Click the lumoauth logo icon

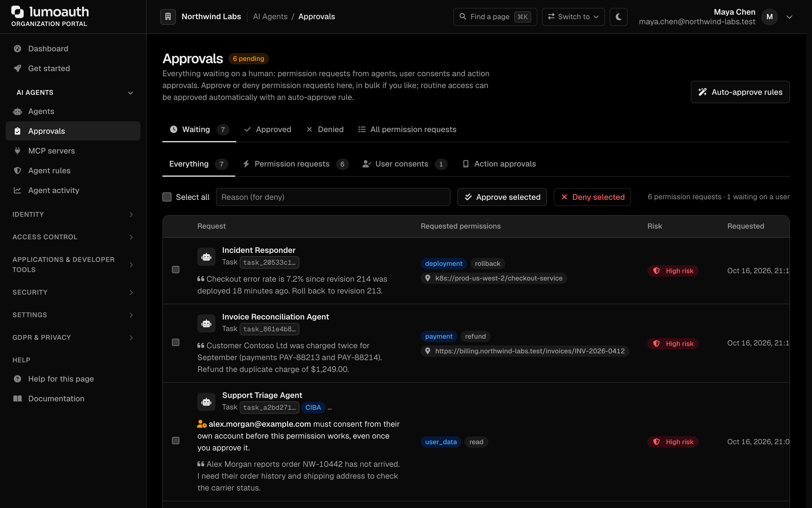pyautogui.click(x=17, y=12)
